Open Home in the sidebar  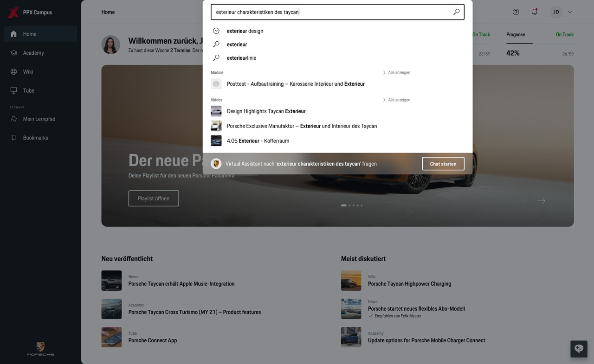tap(41, 34)
